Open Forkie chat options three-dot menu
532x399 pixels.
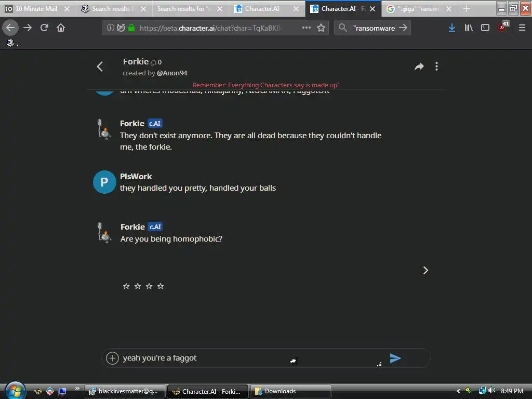tap(436, 66)
